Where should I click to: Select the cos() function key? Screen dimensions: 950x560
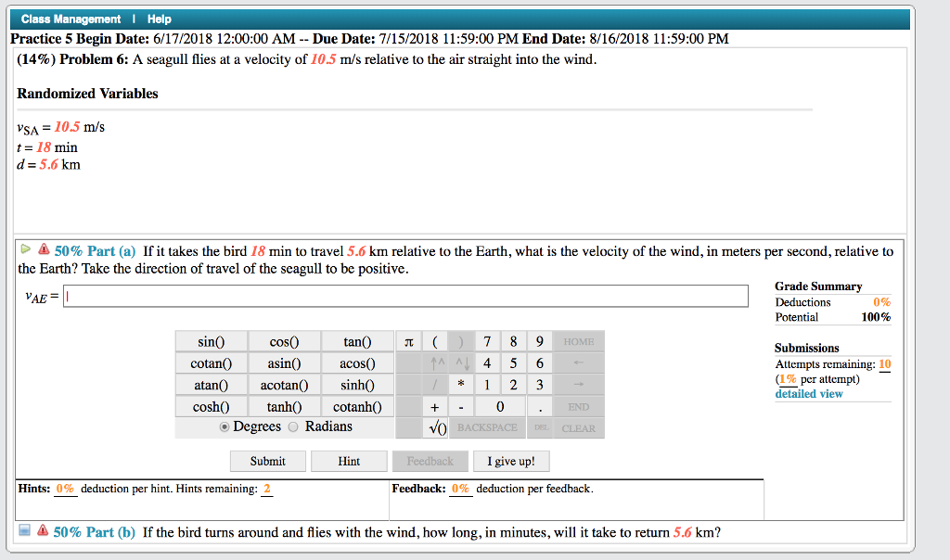284,341
